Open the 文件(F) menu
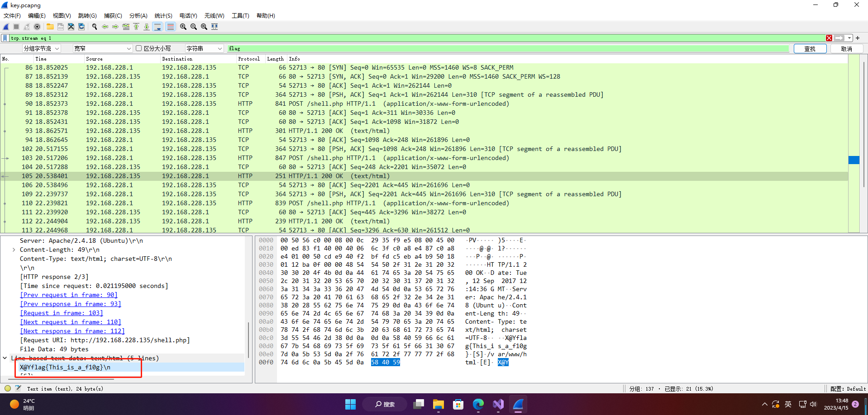Image resolution: width=868 pixels, height=415 pixels. click(x=12, y=16)
